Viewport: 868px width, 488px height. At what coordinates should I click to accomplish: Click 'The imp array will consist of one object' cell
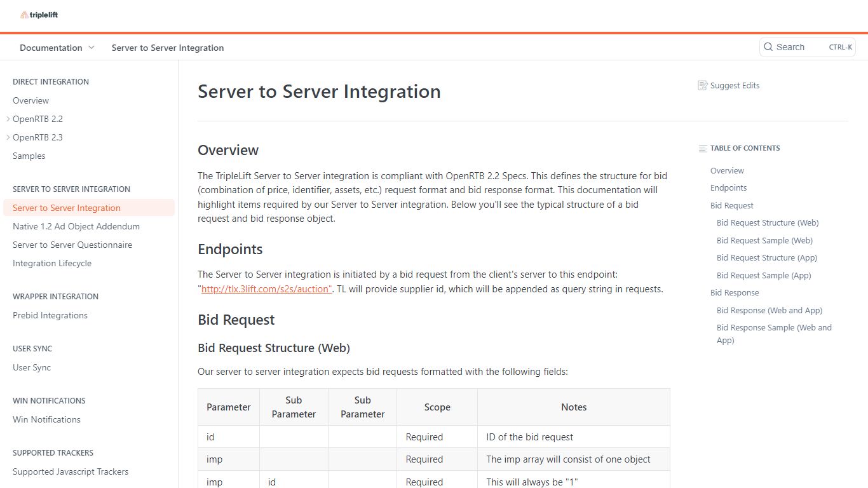click(x=574, y=459)
